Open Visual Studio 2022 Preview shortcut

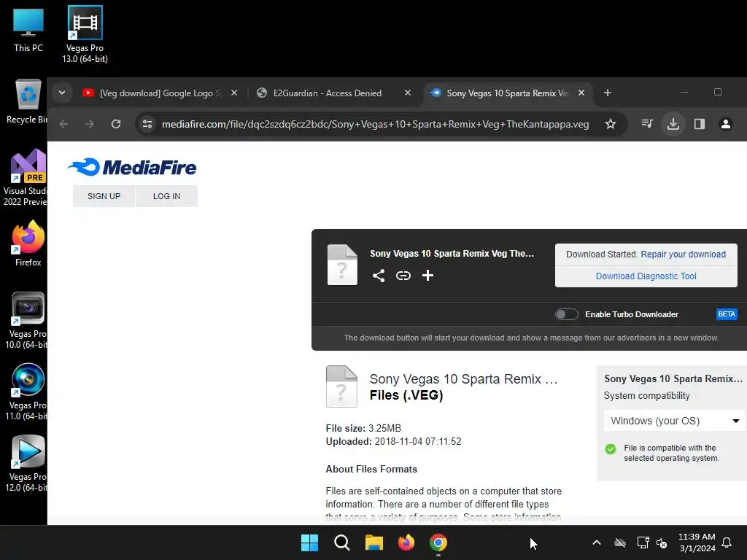pos(25,177)
